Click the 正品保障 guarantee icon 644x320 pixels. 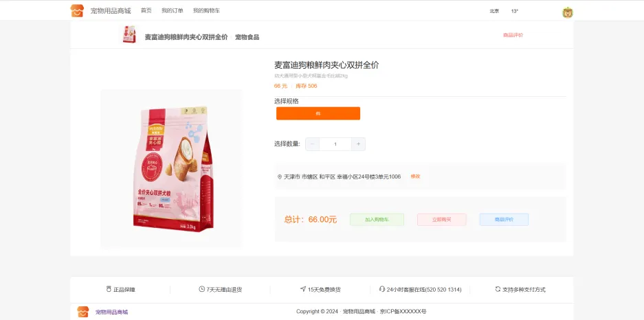tap(109, 289)
